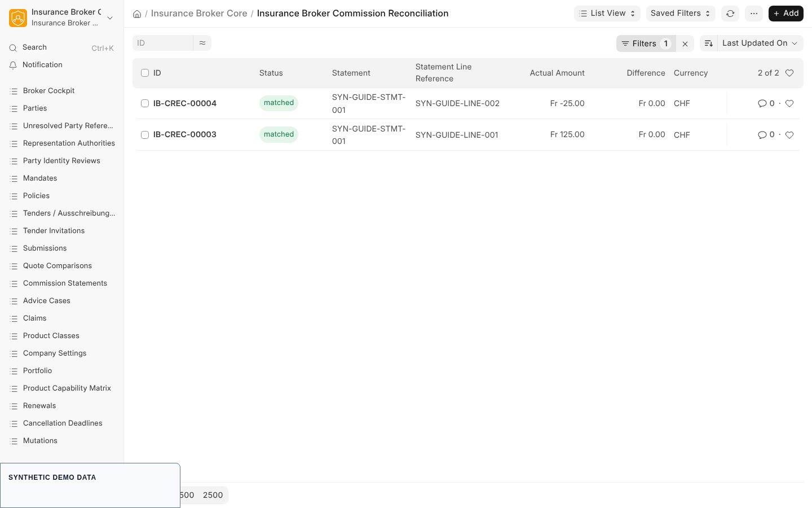Open the three-dots more options menu
Screen dimensions: 812x508
pos(754,14)
